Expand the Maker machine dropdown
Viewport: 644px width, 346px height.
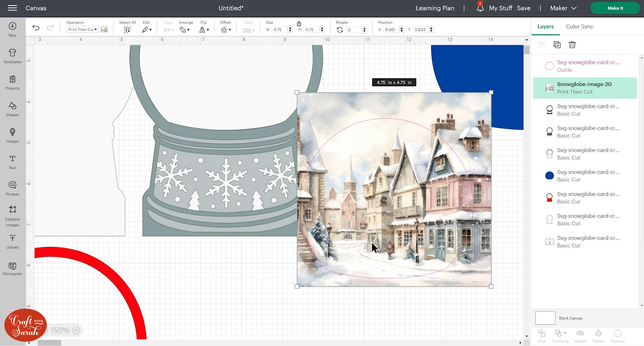click(x=565, y=8)
